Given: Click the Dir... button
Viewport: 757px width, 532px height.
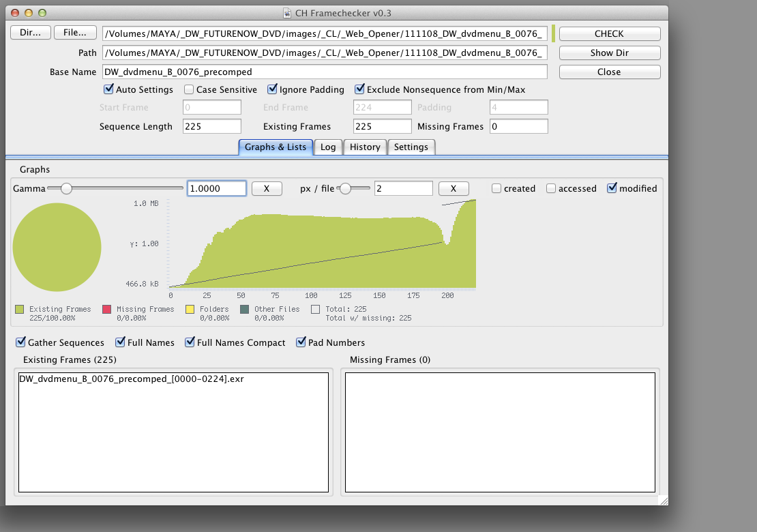Looking at the screenshot, I should tap(31, 32).
